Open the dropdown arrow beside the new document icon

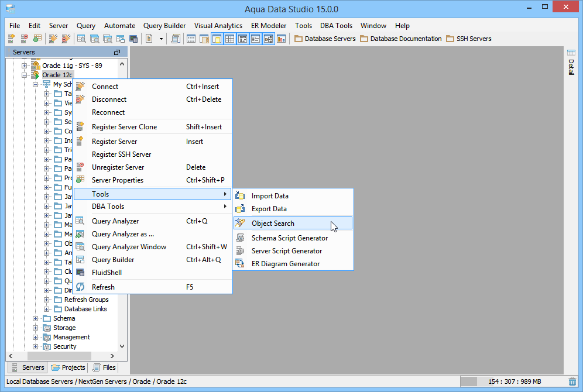click(161, 39)
